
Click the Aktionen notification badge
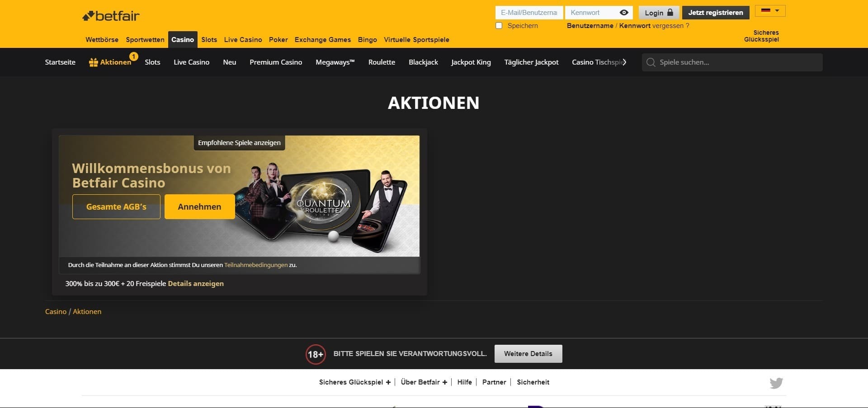click(134, 56)
